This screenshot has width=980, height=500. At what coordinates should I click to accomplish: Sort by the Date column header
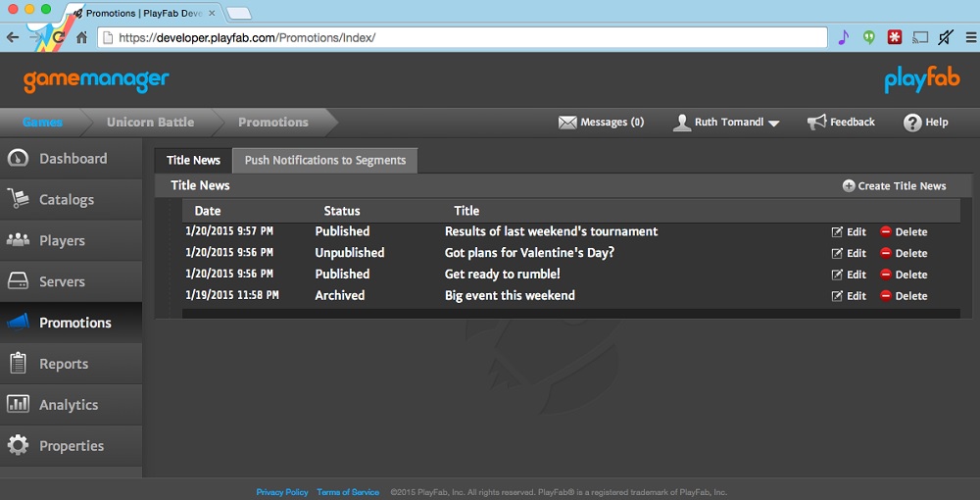[208, 211]
